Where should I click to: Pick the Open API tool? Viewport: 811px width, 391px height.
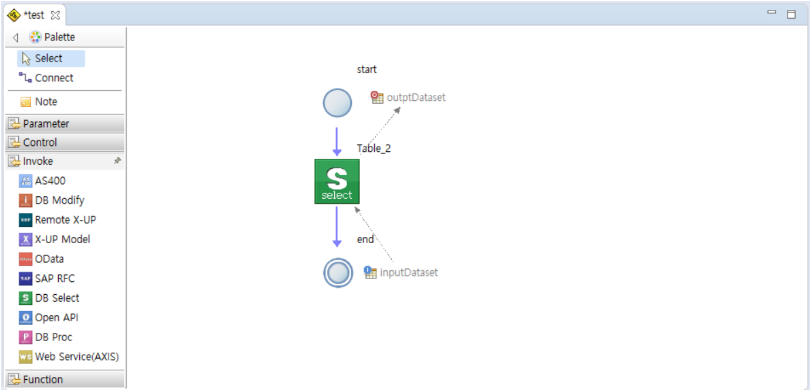click(x=49, y=318)
